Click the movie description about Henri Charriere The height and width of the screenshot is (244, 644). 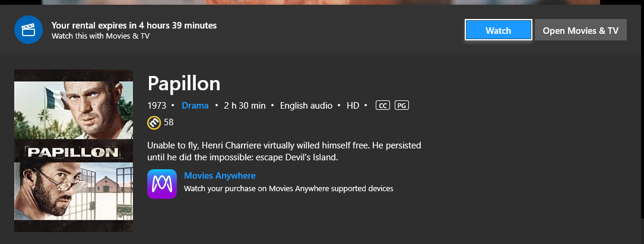[x=284, y=151]
